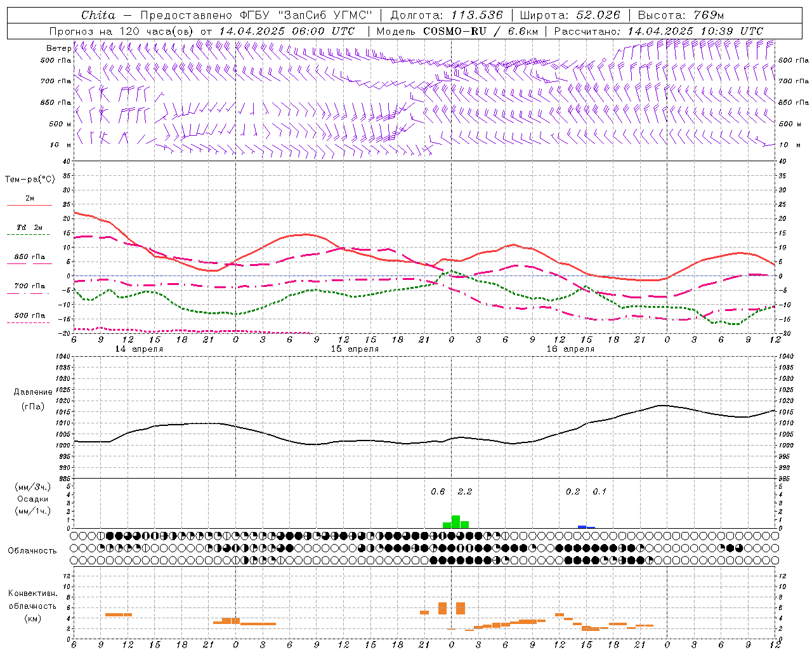Screen dimensions: 812x650
Task: Click the precipitation amount "0.6"
Action: point(438,492)
